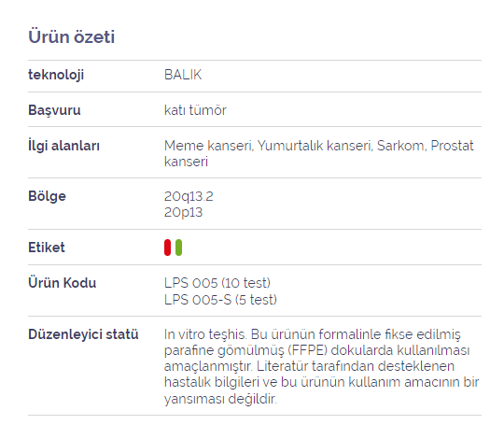
Task: Select the Ürün özeti heading
Action: pos(71,36)
